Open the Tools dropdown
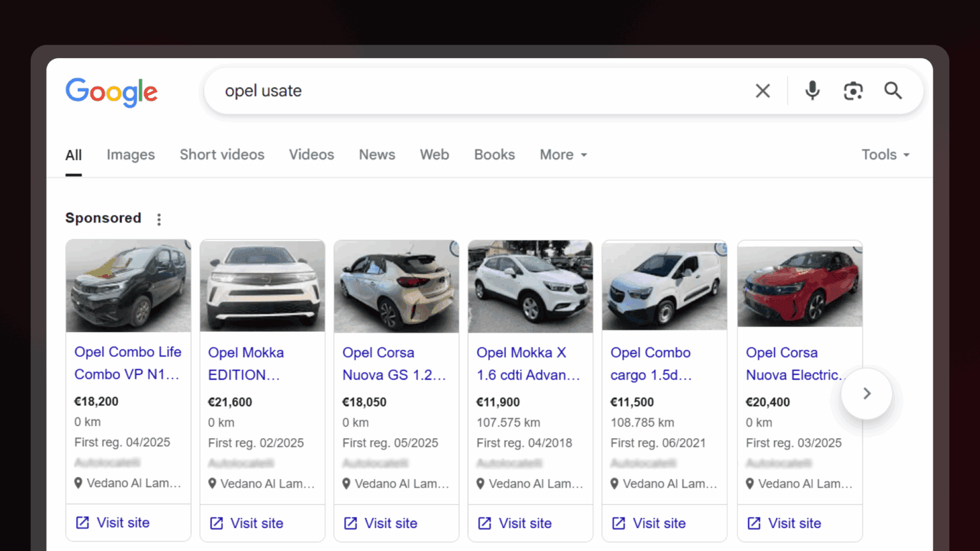Screen dimensions: 980x551 (x=886, y=154)
